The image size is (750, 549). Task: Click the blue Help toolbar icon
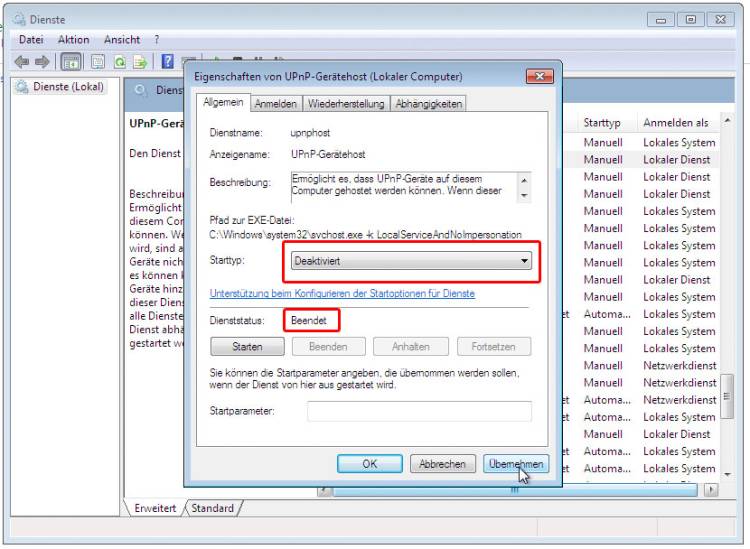pyautogui.click(x=168, y=61)
